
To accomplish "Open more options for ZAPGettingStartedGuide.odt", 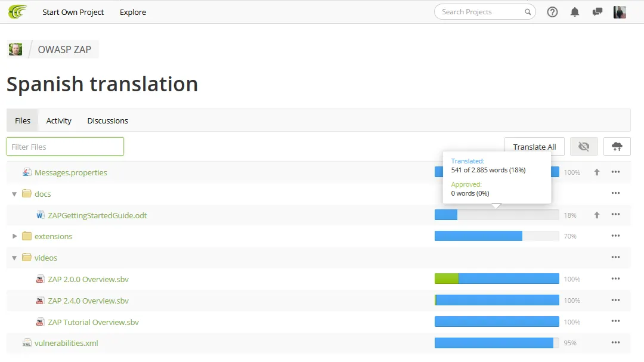I will (x=615, y=214).
